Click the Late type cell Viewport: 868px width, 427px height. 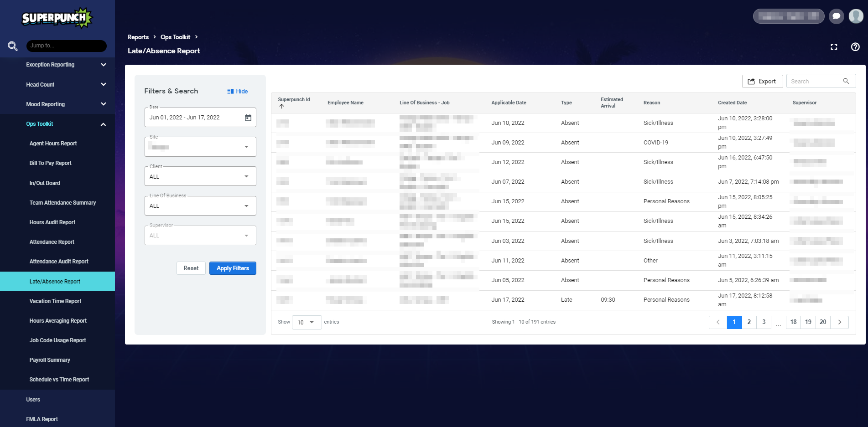pyautogui.click(x=567, y=300)
